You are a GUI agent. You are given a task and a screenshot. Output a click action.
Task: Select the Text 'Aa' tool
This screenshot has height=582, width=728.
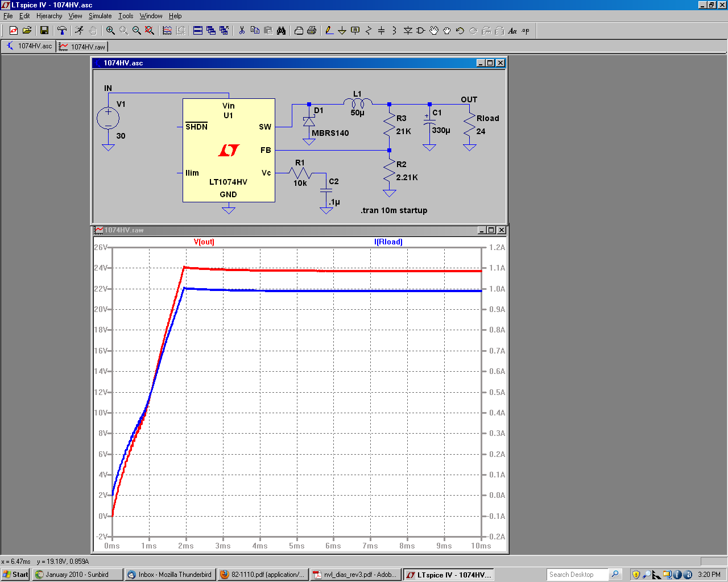click(x=512, y=31)
